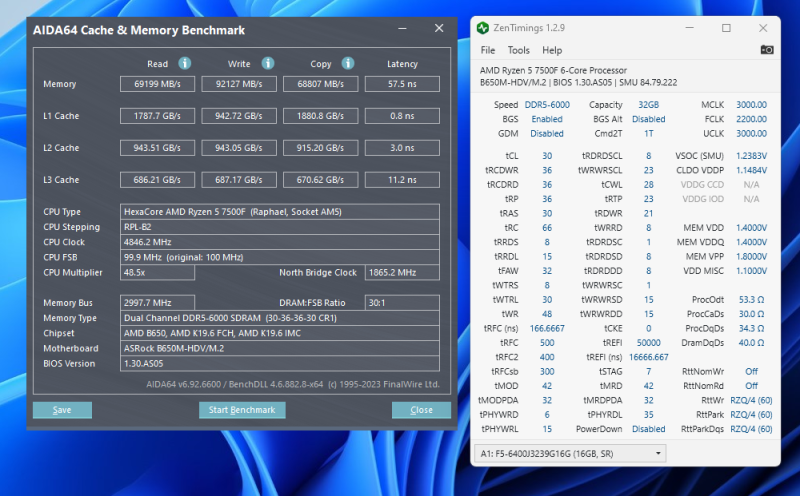The width and height of the screenshot is (800, 496).
Task: Click the Start Benchmark button
Action: [x=242, y=410]
